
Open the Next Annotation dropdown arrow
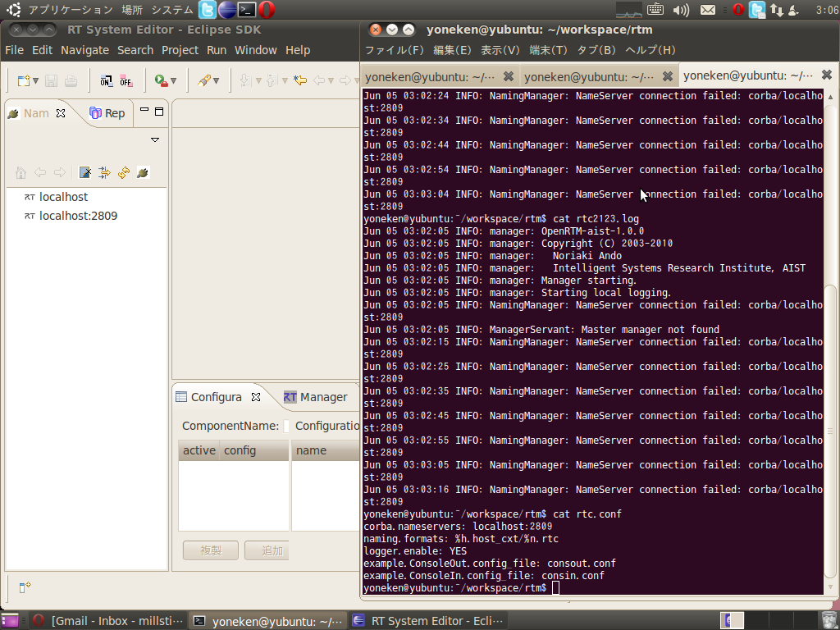coord(258,81)
